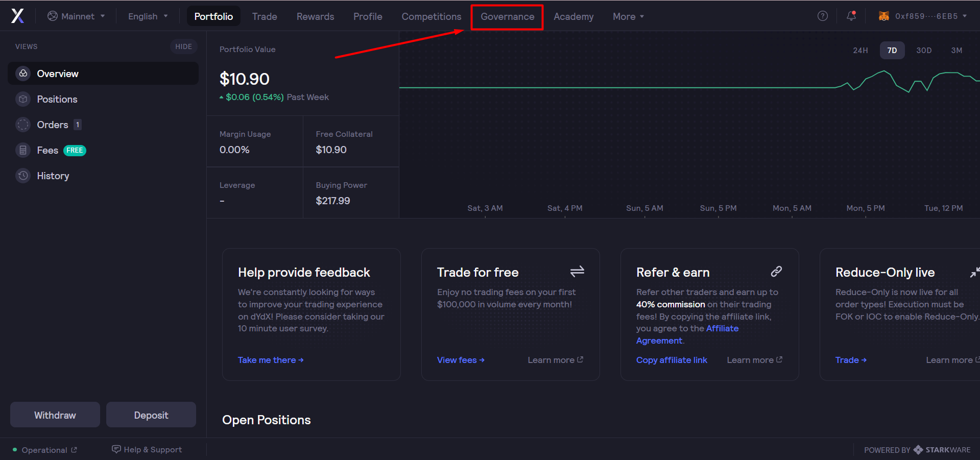The image size is (980, 460).
Task: Click the Deposit button
Action: click(151, 415)
